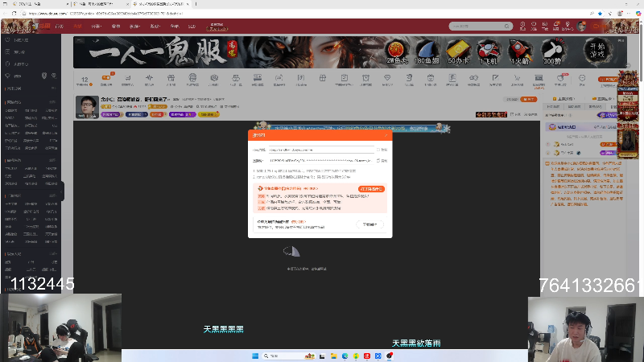Open the clipboard checklist icon in streamer toolbar
The height and width of the screenshot is (362, 644).
click(345, 79)
